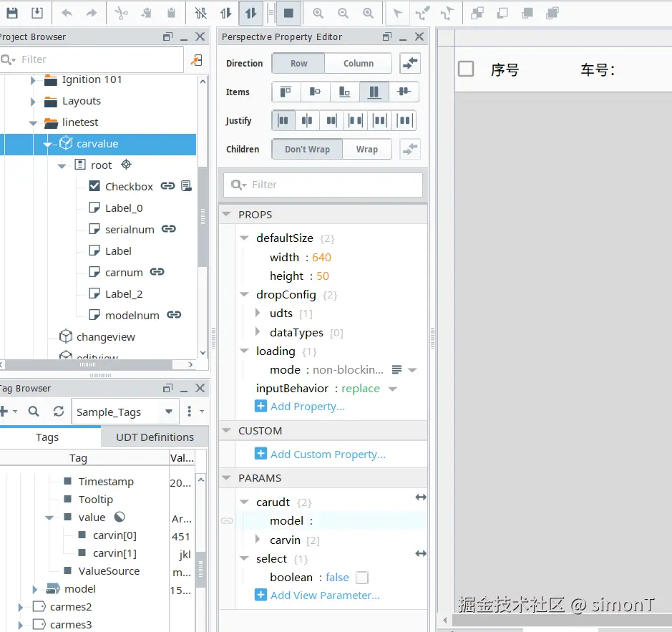The width and height of the screenshot is (672, 632).
Task: Select Items baseline alignment icon
Action: pos(404,92)
